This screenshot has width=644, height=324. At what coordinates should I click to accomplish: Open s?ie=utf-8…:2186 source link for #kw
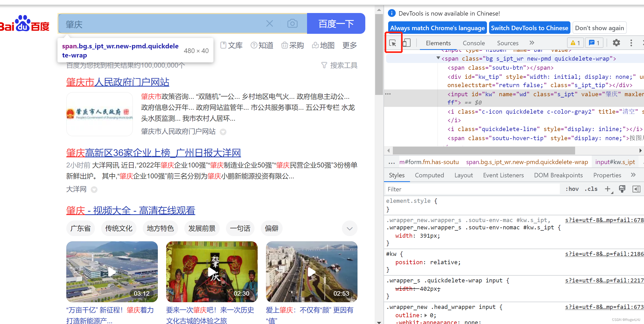(604, 254)
